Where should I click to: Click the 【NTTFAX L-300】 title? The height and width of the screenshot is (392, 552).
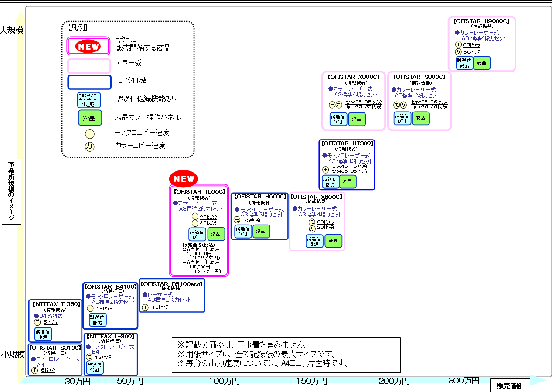click(x=110, y=337)
